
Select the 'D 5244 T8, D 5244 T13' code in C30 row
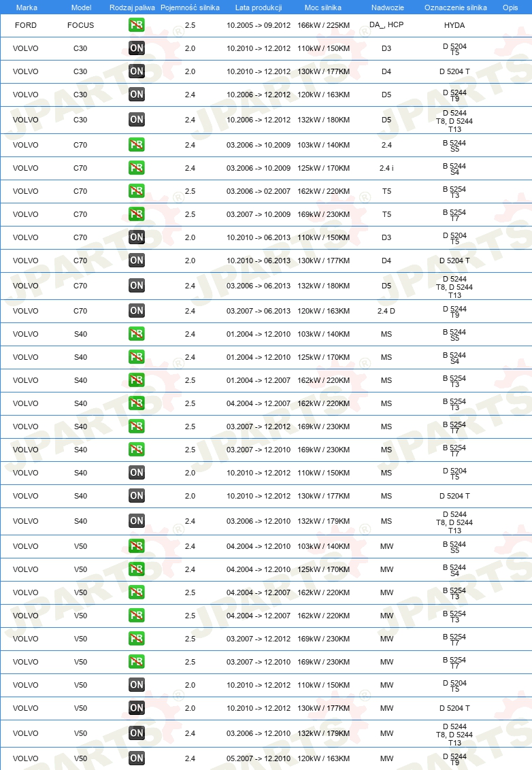tap(454, 121)
